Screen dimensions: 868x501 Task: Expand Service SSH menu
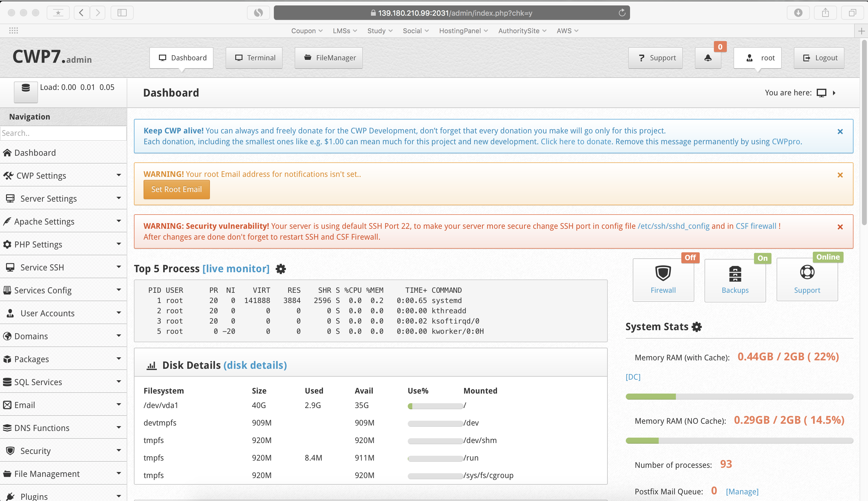(63, 267)
